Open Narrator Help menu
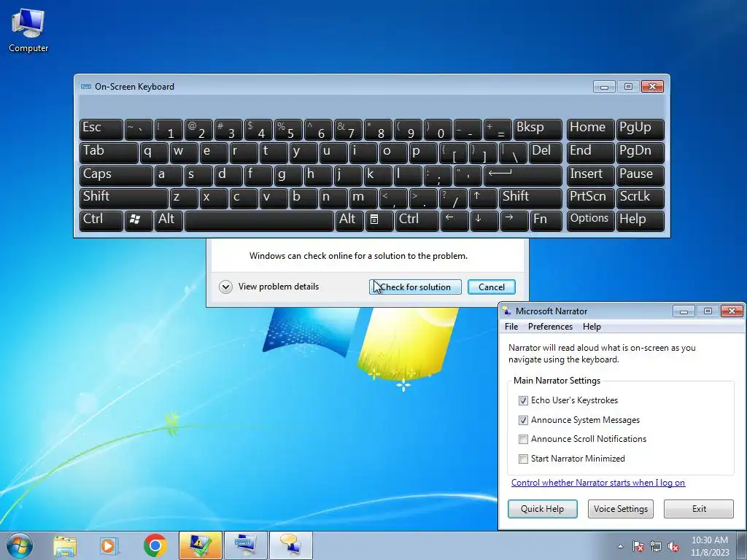747x560 pixels. click(592, 327)
